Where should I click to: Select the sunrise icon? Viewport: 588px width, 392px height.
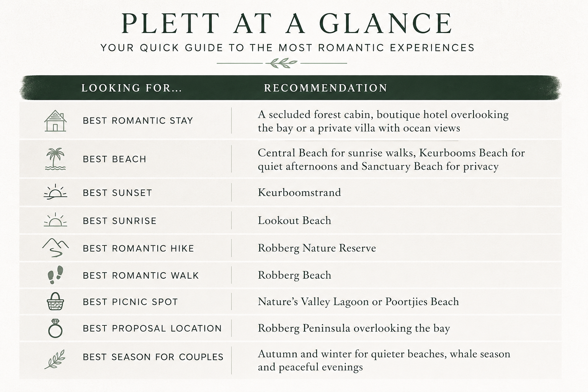click(x=56, y=220)
